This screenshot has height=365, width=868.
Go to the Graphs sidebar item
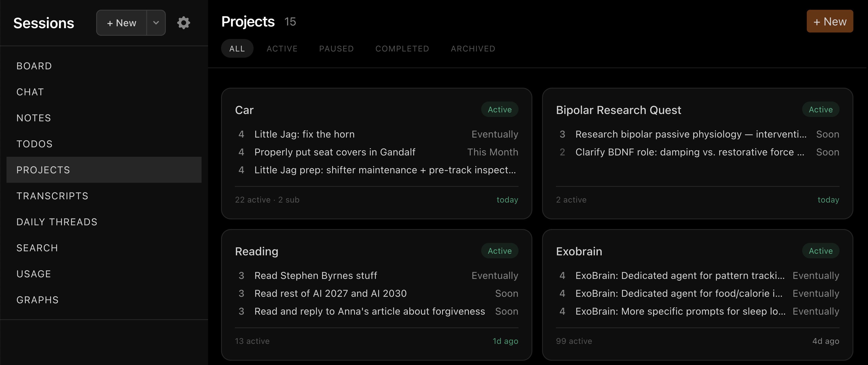click(38, 300)
